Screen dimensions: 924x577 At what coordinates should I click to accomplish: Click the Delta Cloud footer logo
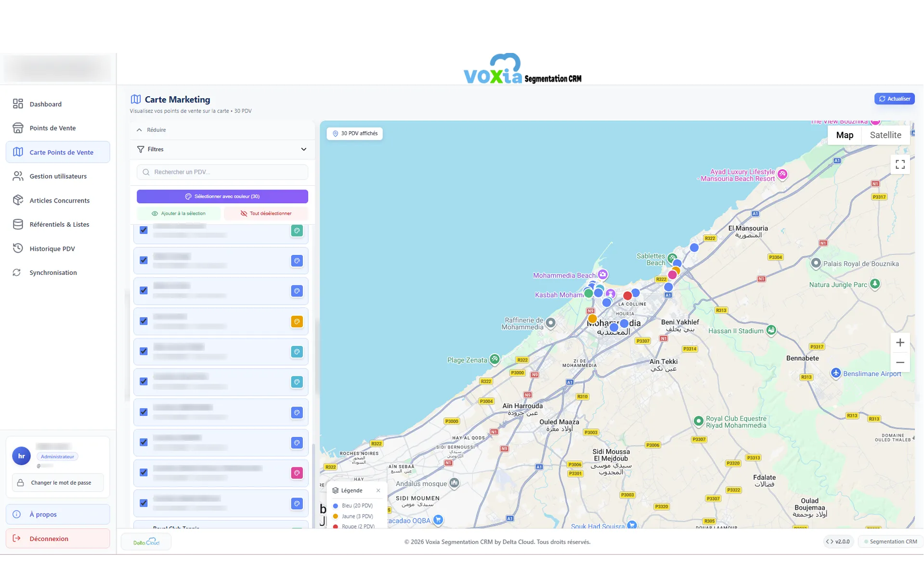point(146,542)
